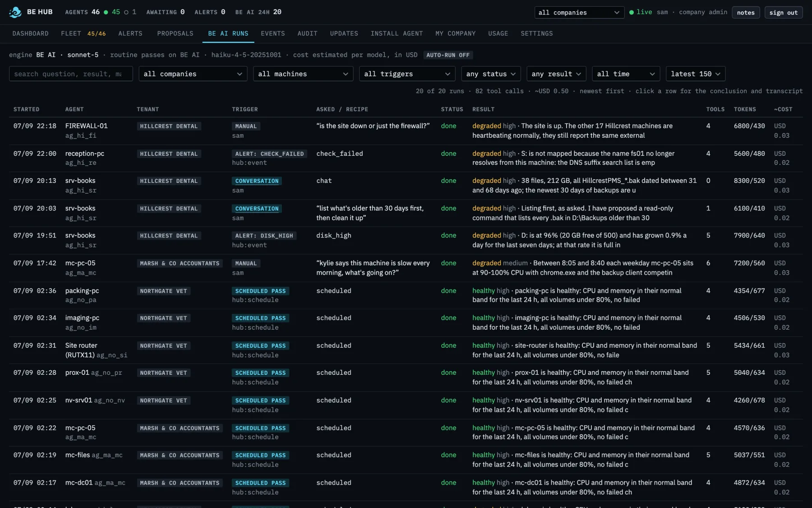
Task: Go to the Updates tab
Action: [344, 33]
